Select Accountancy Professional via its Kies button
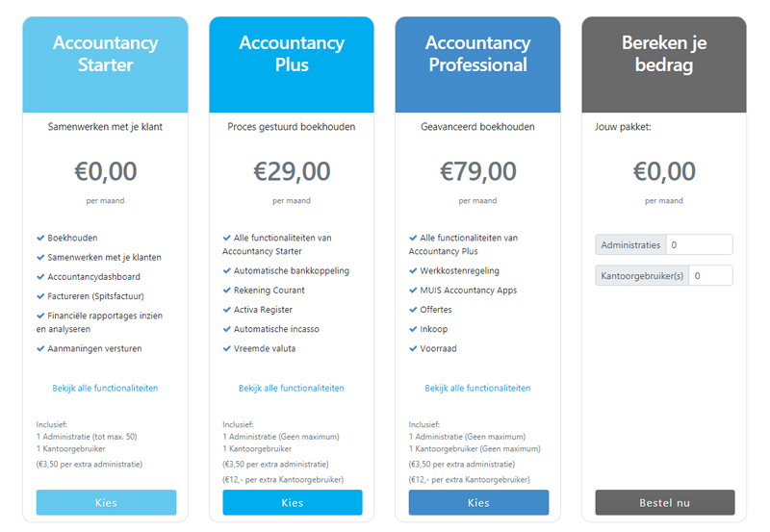The image size is (770, 532). [x=478, y=502]
